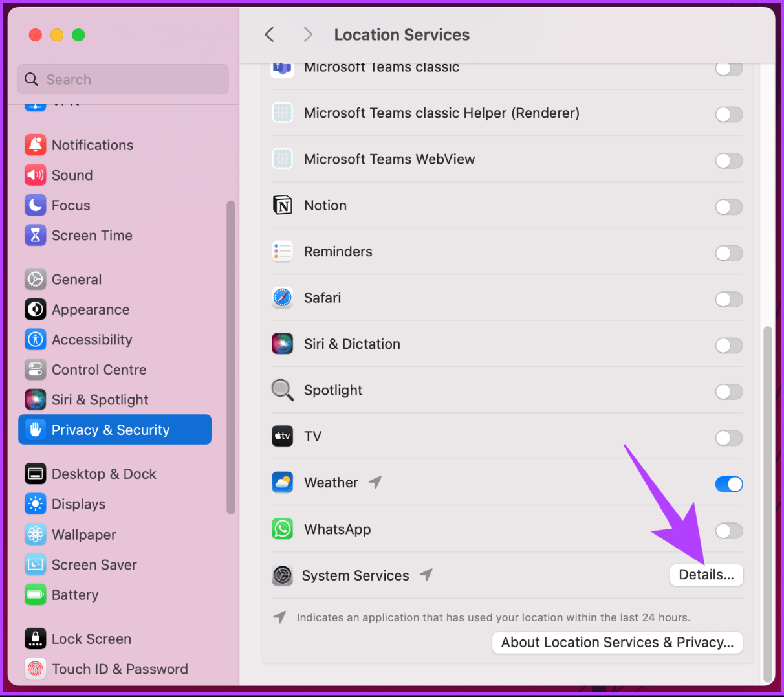Click the Touch ID fingerprint icon

coord(36,669)
